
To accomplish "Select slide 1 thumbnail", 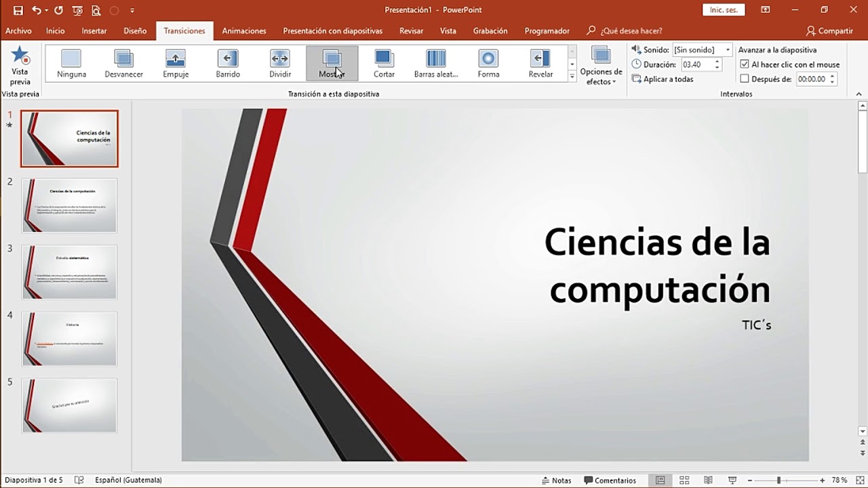I will (69, 138).
